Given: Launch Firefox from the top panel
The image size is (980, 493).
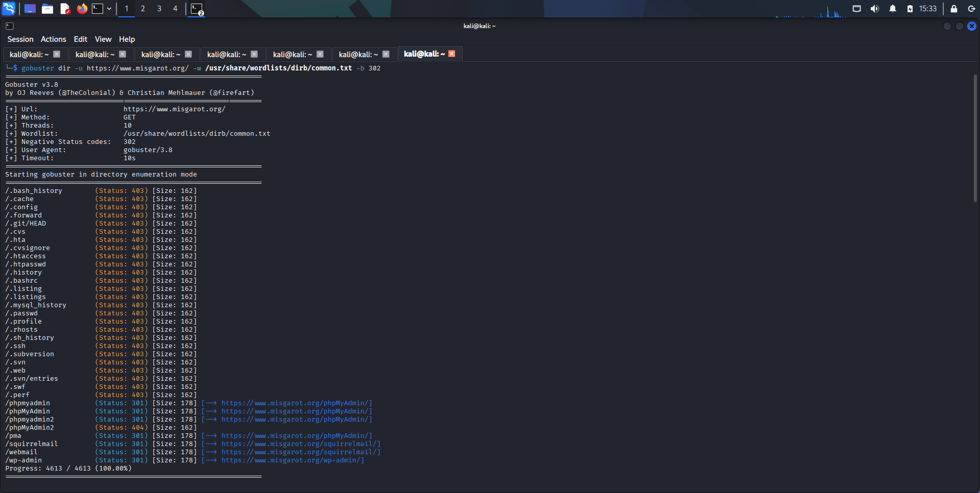Looking at the screenshot, I should pyautogui.click(x=82, y=9).
